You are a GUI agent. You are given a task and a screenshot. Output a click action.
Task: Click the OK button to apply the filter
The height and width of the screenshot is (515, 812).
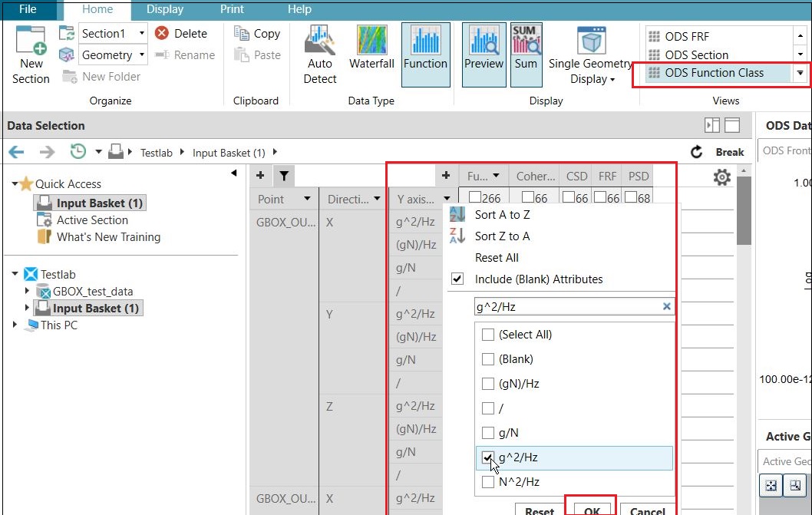(590, 508)
